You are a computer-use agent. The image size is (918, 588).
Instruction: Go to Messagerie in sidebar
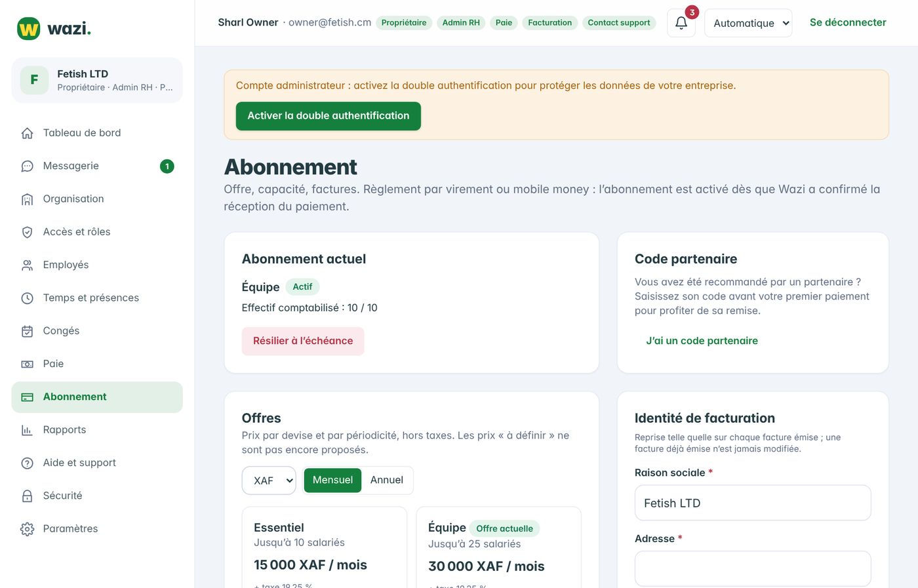coord(97,167)
